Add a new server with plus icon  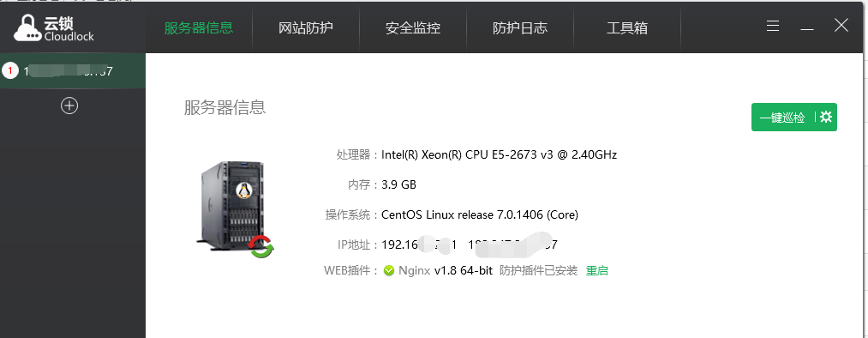pos(69,106)
